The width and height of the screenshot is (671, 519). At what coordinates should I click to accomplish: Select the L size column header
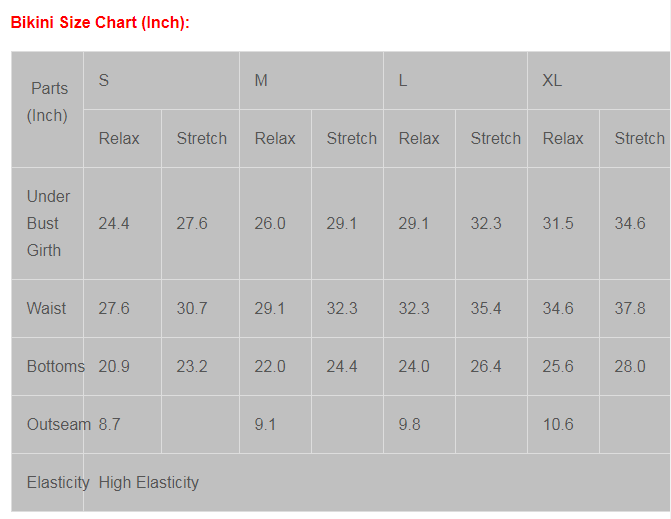click(403, 80)
